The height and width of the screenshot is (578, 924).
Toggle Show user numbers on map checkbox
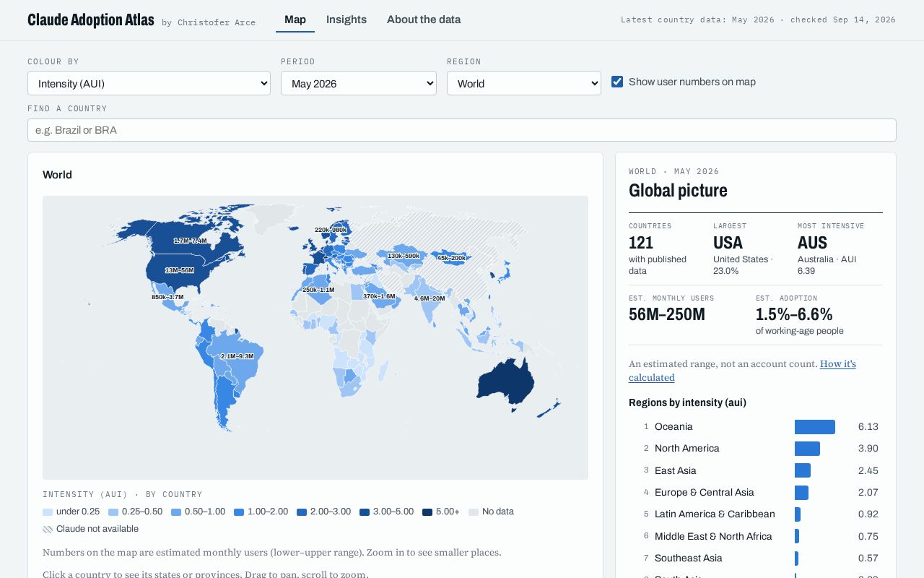click(x=617, y=82)
